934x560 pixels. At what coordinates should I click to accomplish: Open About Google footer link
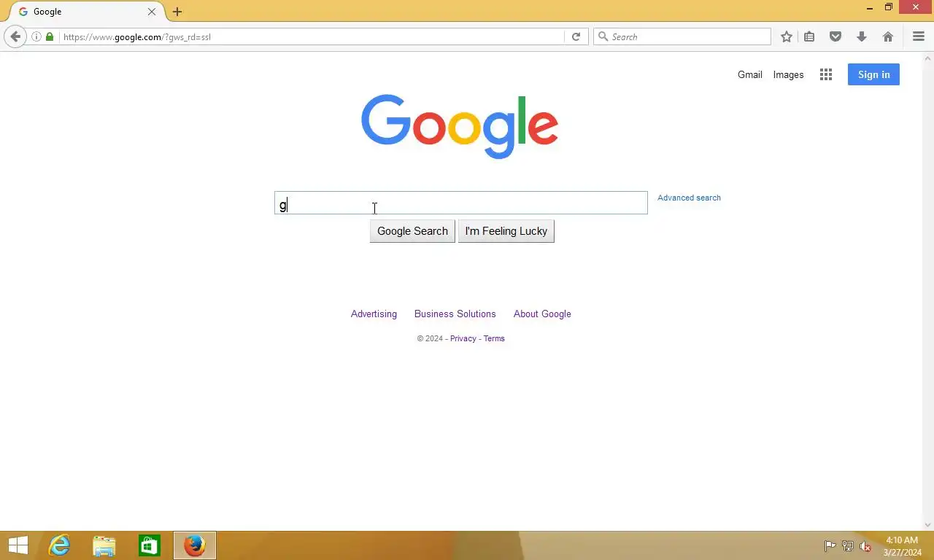click(542, 314)
